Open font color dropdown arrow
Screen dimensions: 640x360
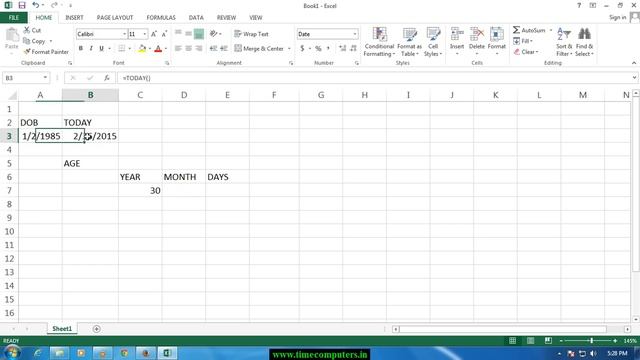pos(166,49)
